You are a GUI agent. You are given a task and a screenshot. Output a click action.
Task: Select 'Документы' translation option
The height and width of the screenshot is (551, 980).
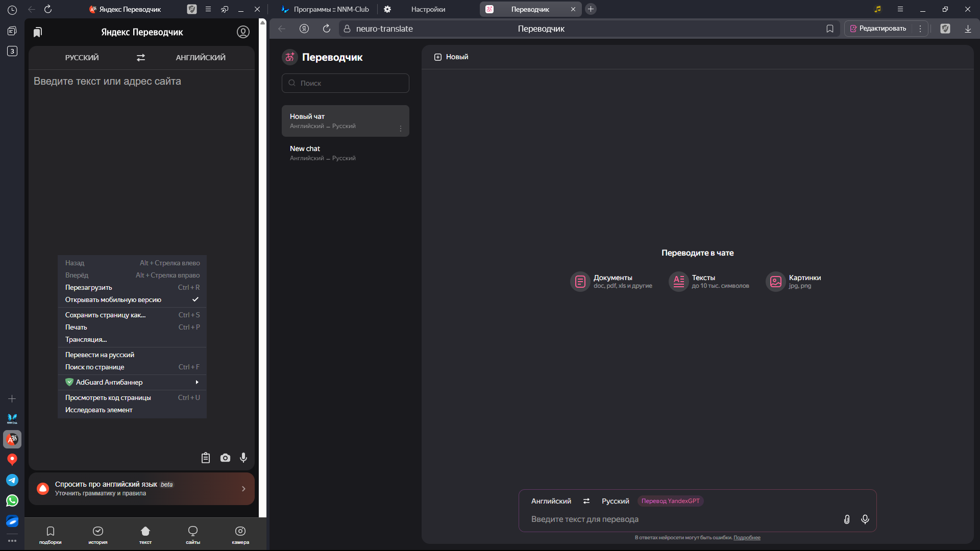611,281
